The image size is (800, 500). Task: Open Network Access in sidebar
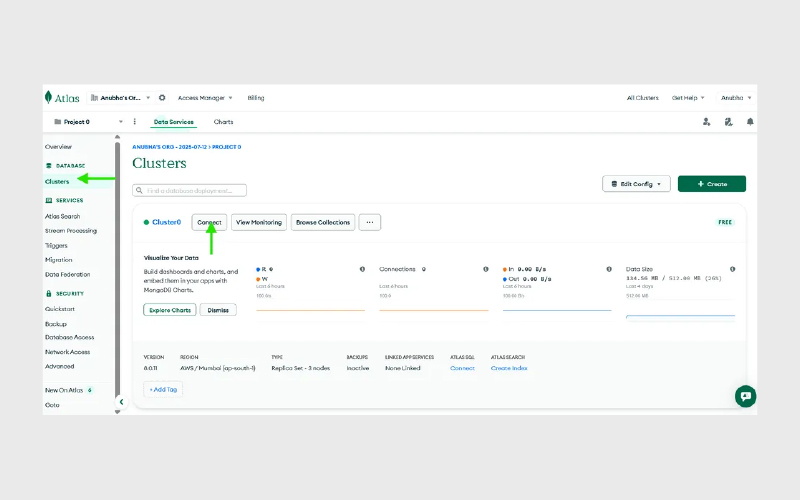[x=67, y=352]
